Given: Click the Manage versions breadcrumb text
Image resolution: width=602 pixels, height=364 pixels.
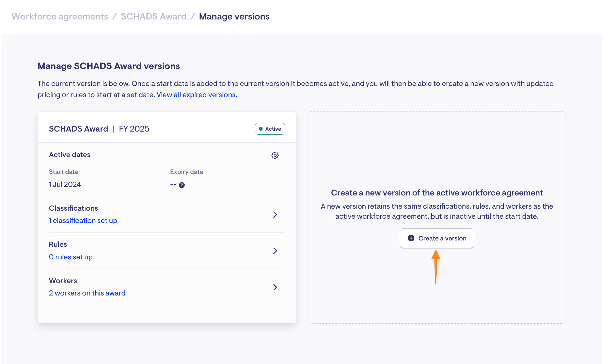Looking at the screenshot, I should click(234, 16).
